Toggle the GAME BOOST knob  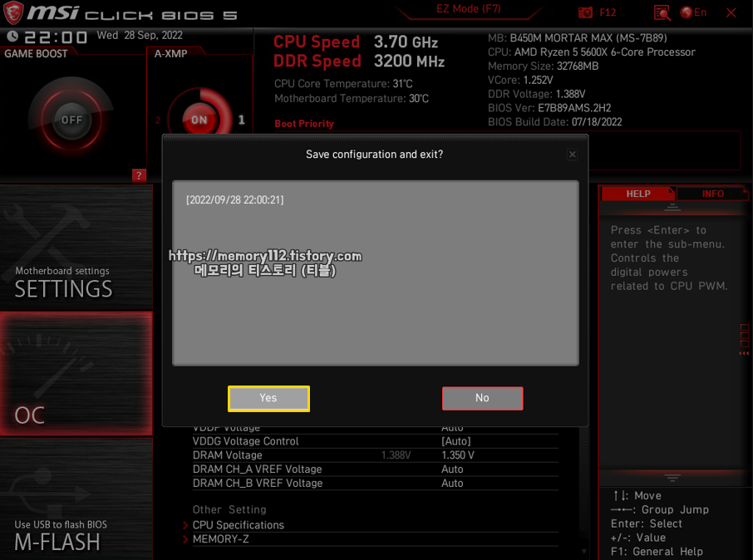71,120
